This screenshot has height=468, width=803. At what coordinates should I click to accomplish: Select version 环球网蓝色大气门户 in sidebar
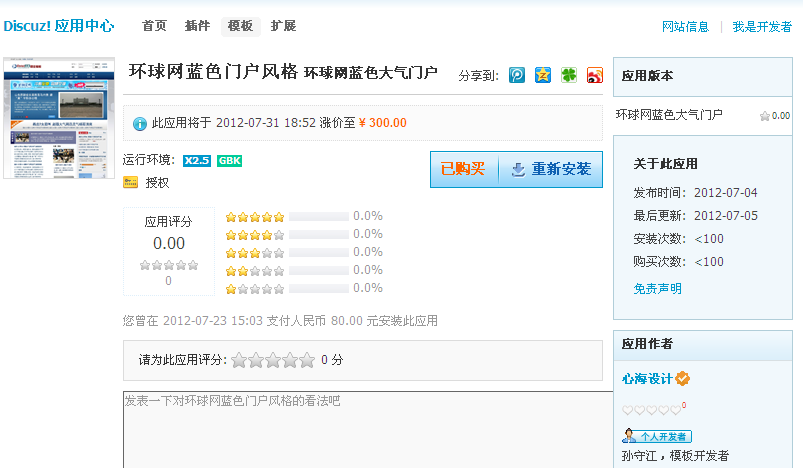(x=669, y=115)
